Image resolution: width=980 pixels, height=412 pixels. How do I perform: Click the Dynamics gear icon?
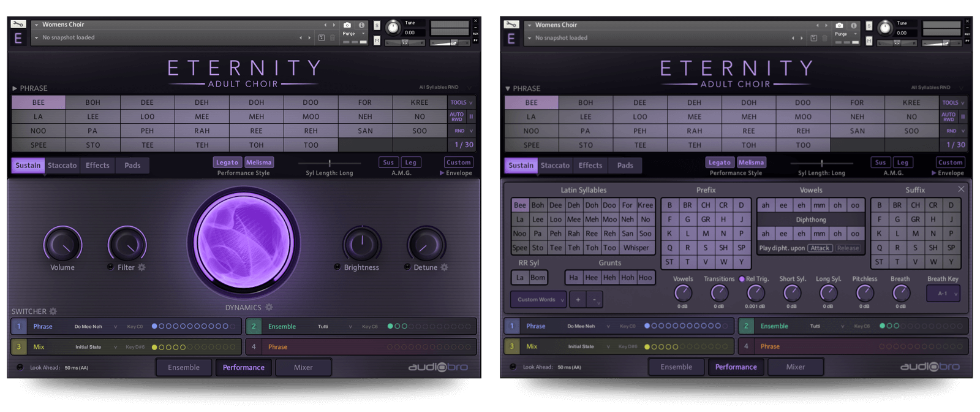tap(269, 308)
